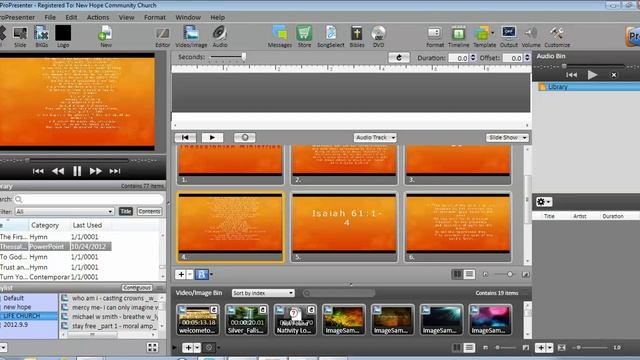Open the library Filter All dropdown

(64, 211)
